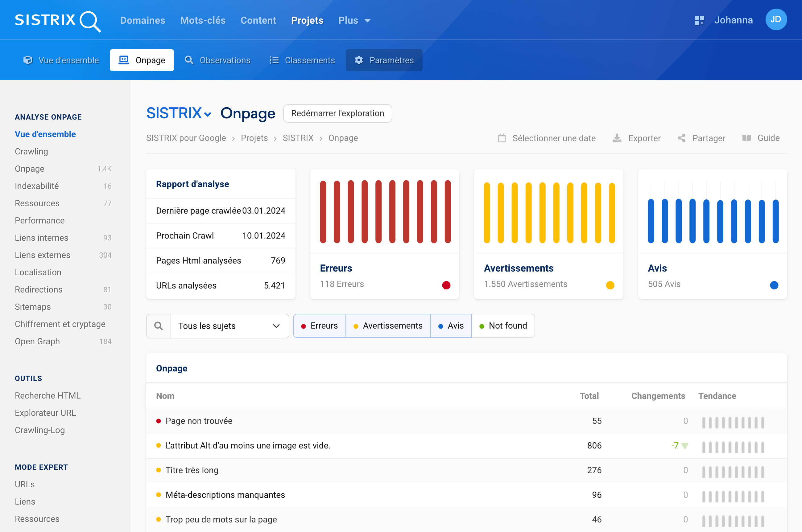Open the apps grid icon beside Johanna
The width and height of the screenshot is (802, 532).
point(699,20)
